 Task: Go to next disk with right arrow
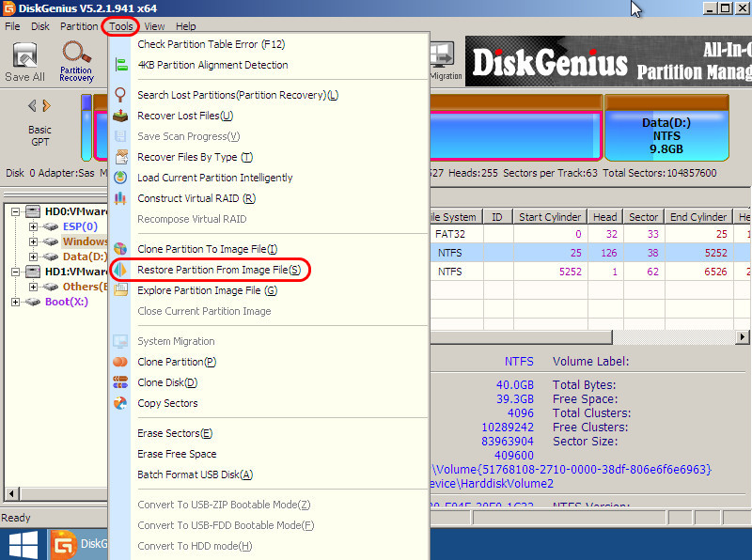tap(46, 105)
